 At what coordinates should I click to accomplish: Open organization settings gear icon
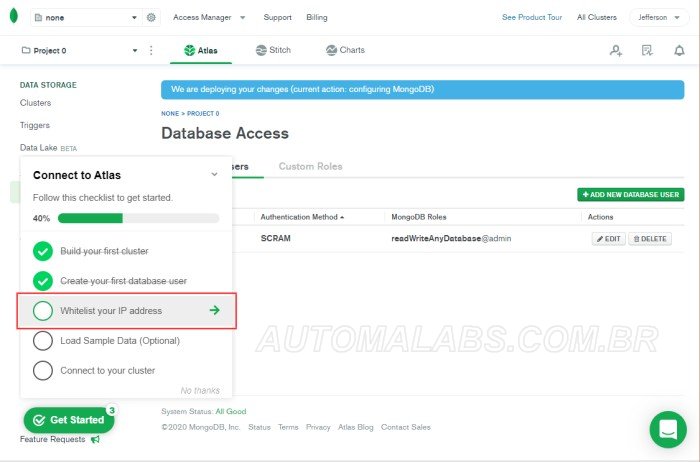(151, 17)
